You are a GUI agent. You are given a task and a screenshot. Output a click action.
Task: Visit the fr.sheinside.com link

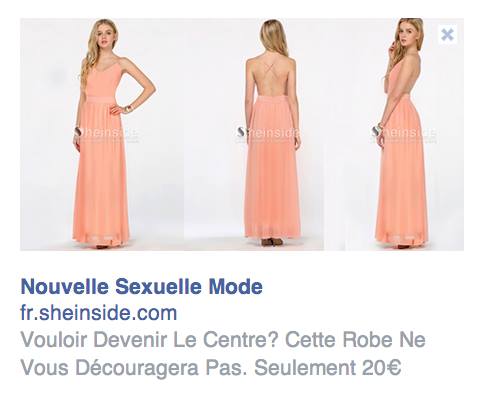99,313
